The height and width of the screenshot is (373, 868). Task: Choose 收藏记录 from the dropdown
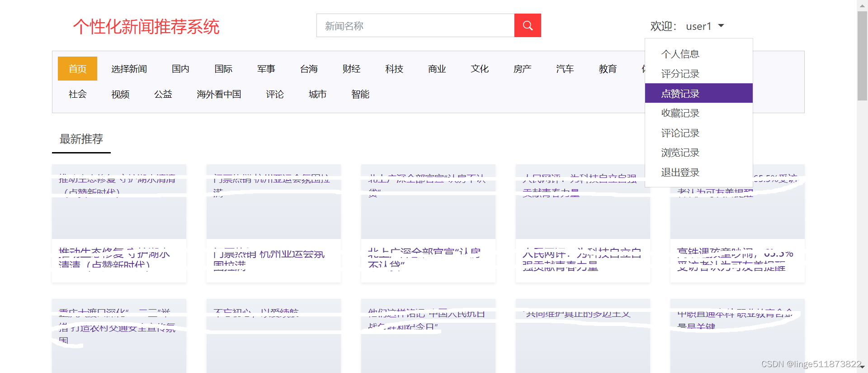tap(699, 113)
